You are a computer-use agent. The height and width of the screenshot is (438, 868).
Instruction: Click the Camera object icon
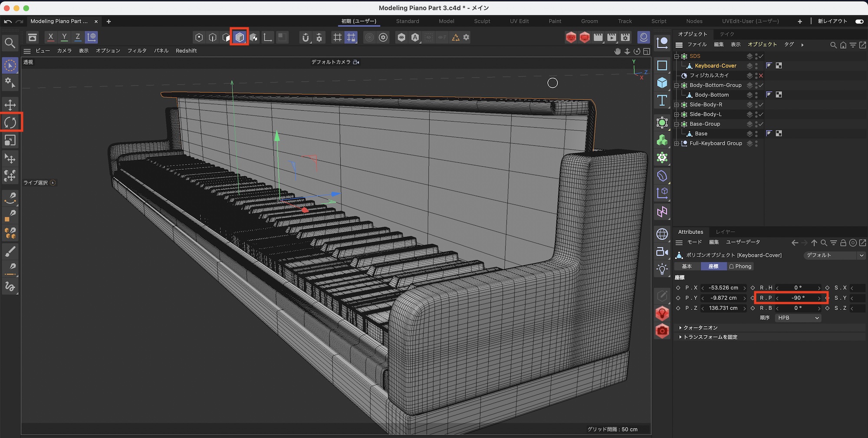(662, 252)
